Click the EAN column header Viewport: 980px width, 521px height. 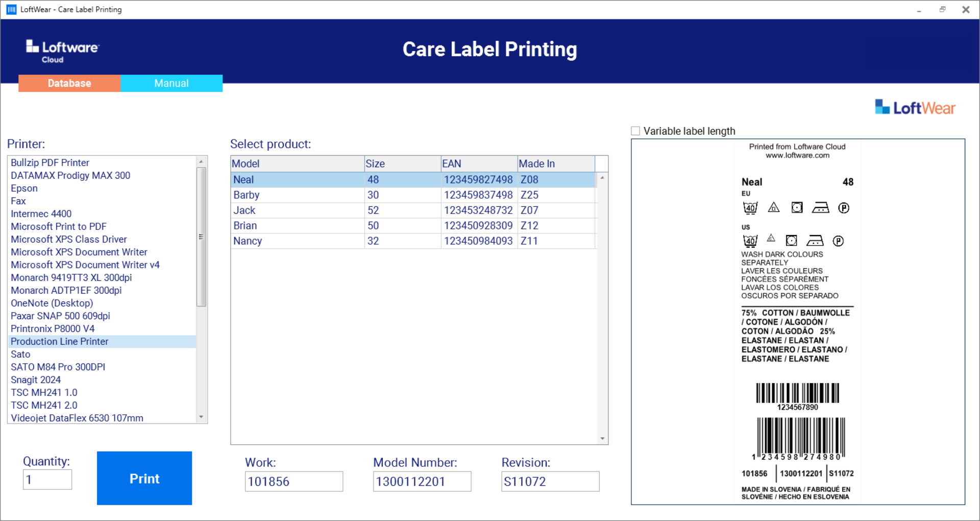[x=479, y=163]
